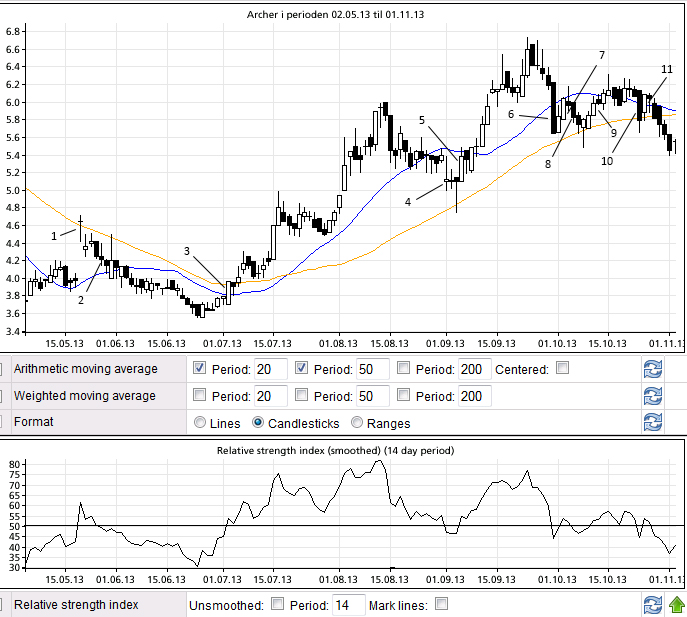Click arithmetic average period field showing 200
Viewport: 687px width, 617px height.
[475, 369]
